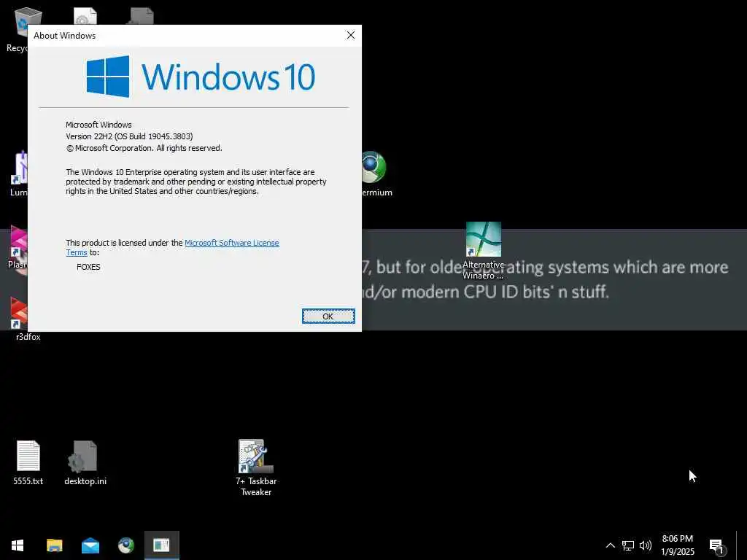Select 7+ Taskbar Tweaker shortcut

256,467
